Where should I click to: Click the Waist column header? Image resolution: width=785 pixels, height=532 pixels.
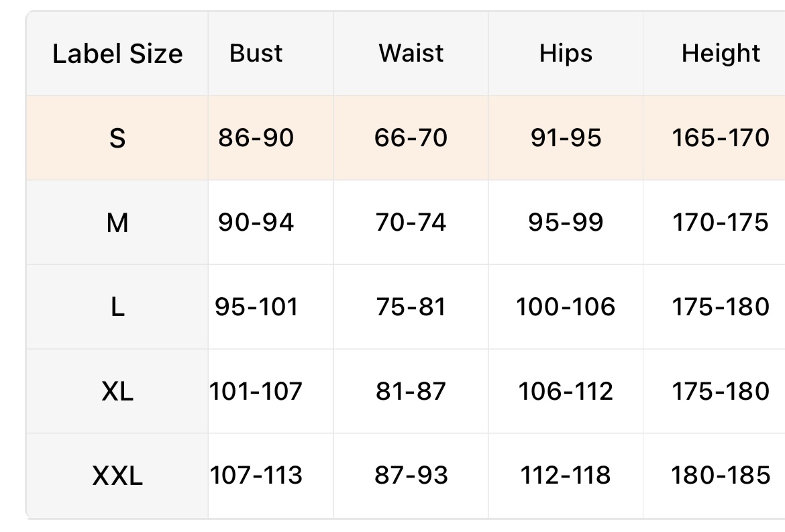pos(411,53)
